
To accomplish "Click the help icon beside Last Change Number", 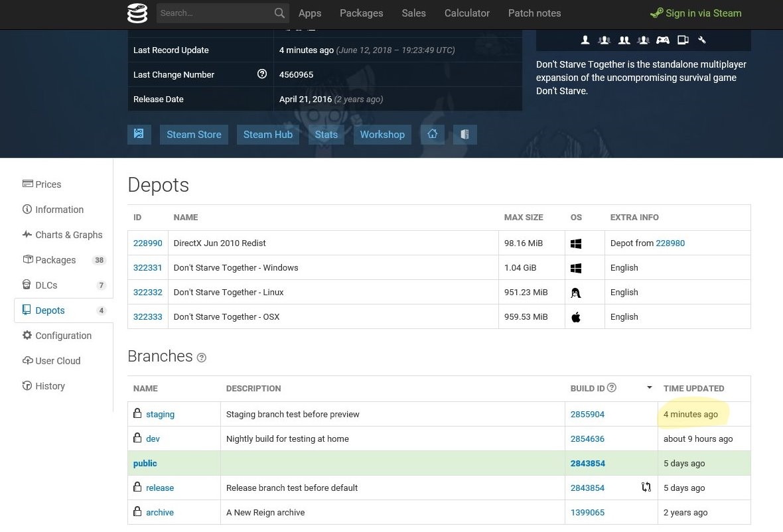I will click(x=262, y=74).
